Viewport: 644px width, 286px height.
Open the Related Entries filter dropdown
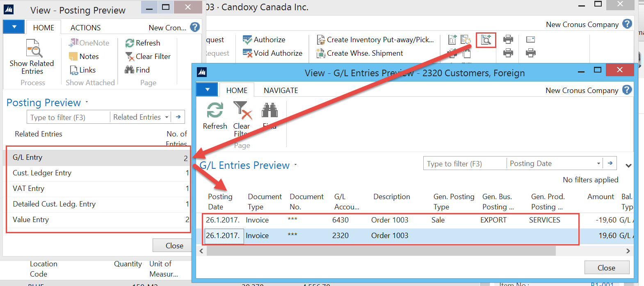[167, 117]
